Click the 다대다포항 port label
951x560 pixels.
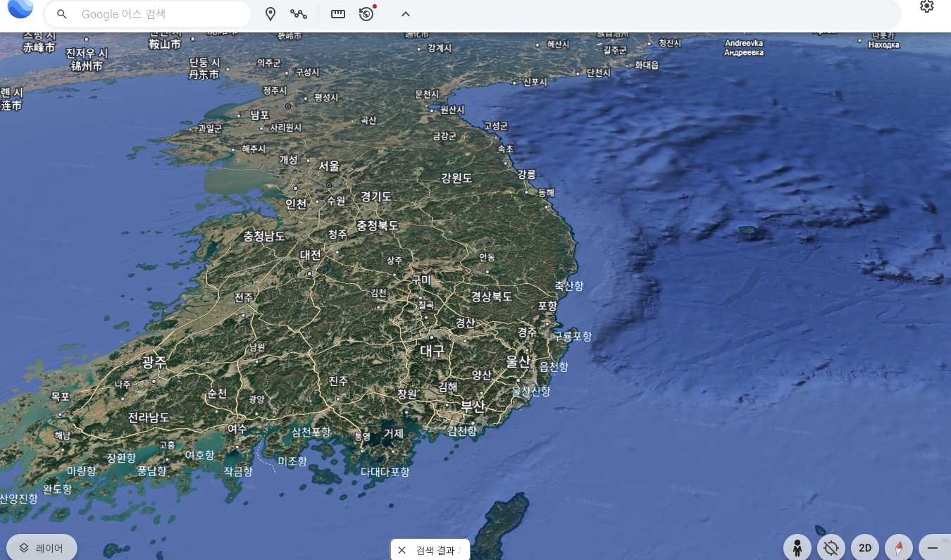tap(385, 472)
